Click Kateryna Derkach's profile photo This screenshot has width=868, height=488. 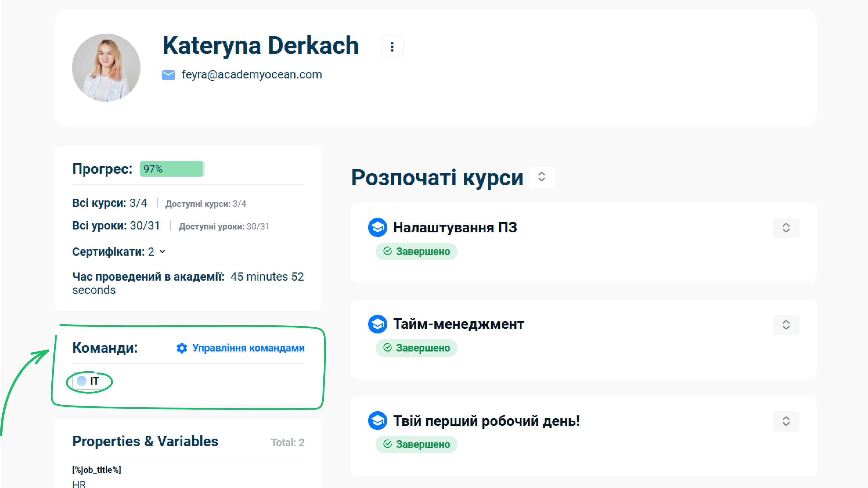tap(106, 67)
